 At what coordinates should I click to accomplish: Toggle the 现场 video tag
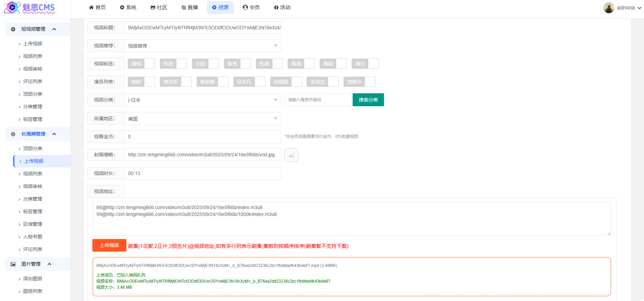pyautogui.click(x=301, y=64)
